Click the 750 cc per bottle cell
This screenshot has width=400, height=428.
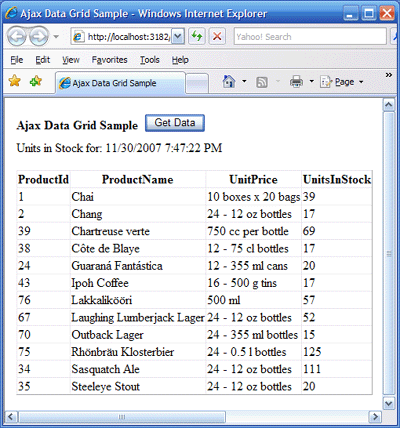(x=253, y=231)
